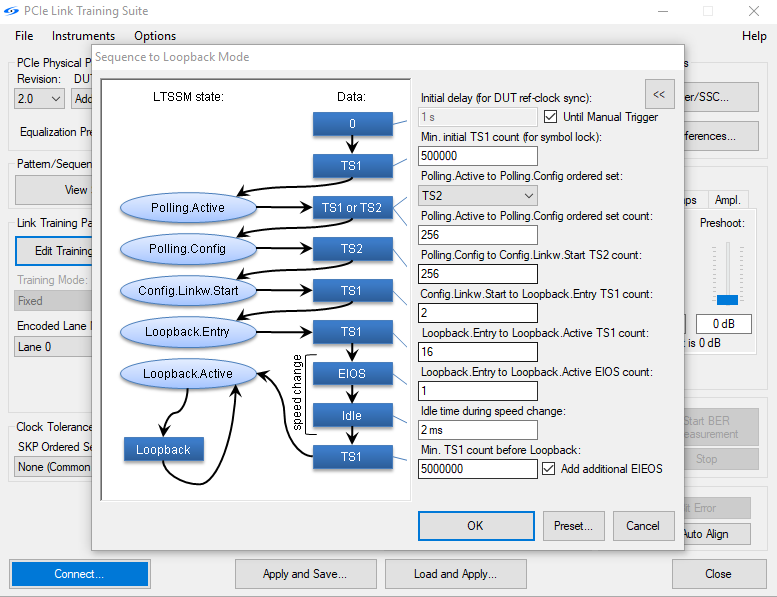The width and height of the screenshot is (777, 597).
Task: Open the TS2 ordered set dropdown
Action: point(478,196)
